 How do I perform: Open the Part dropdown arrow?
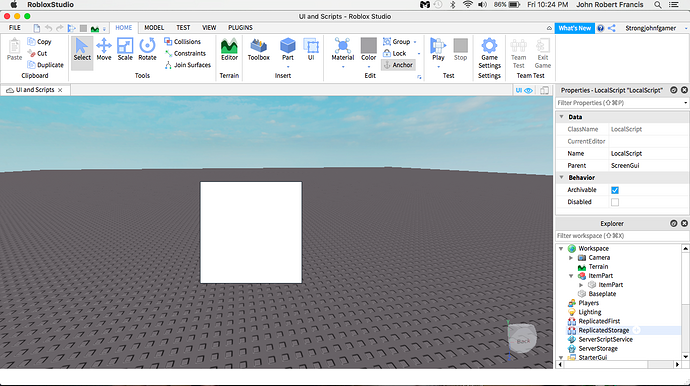(288, 67)
